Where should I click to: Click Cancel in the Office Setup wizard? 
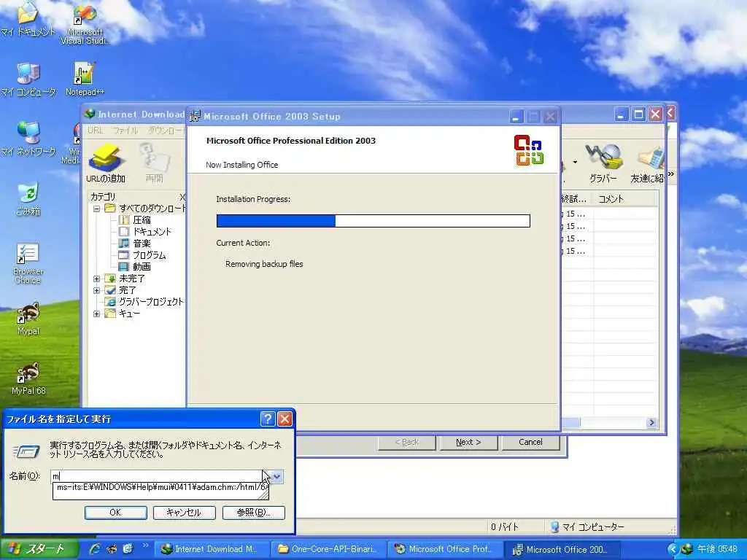coord(530,442)
